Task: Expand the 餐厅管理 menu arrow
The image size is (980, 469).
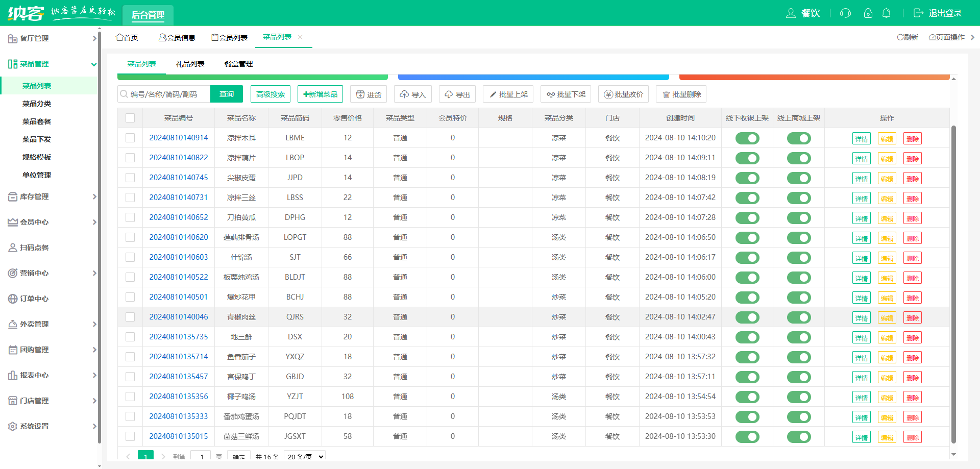Action: [x=94, y=38]
